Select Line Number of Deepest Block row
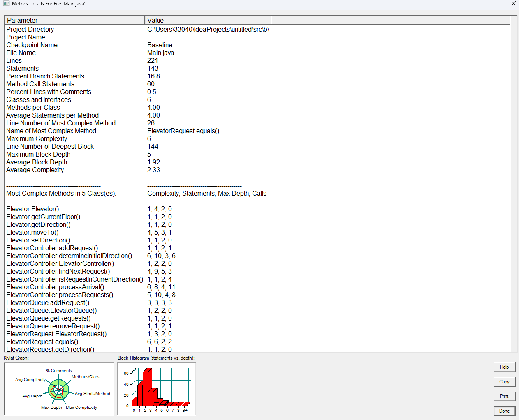519x420 pixels. pos(138,147)
